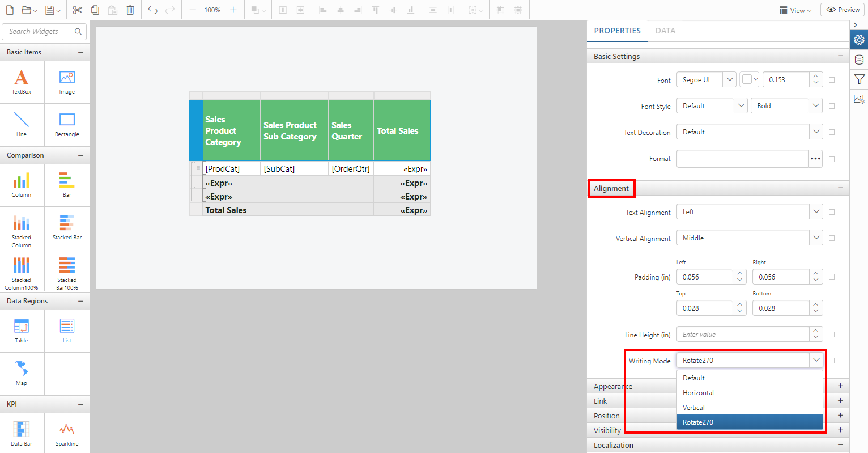The image size is (868, 453).
Task: Open a report using the folder icon
Action: click(x=29, y=10)
